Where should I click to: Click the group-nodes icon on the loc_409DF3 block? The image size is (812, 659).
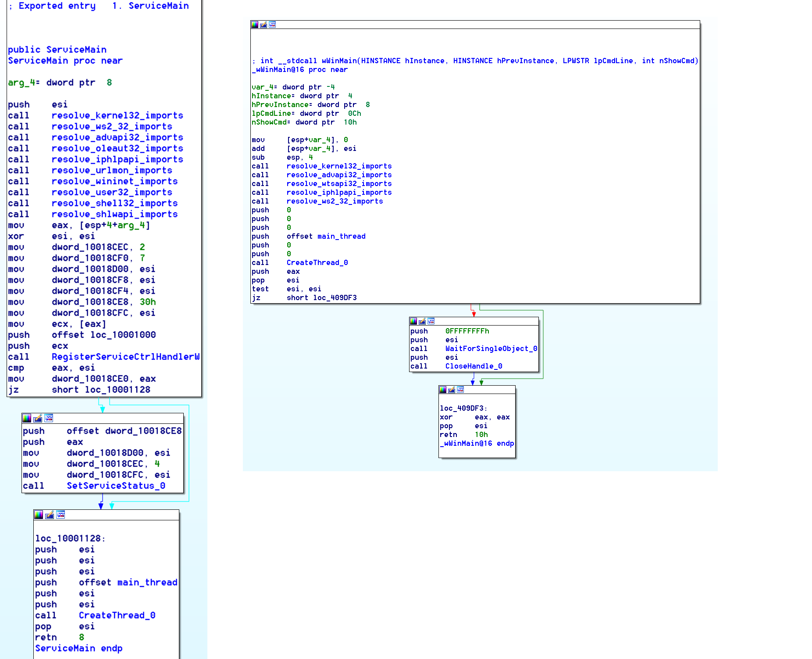(460, 390)
